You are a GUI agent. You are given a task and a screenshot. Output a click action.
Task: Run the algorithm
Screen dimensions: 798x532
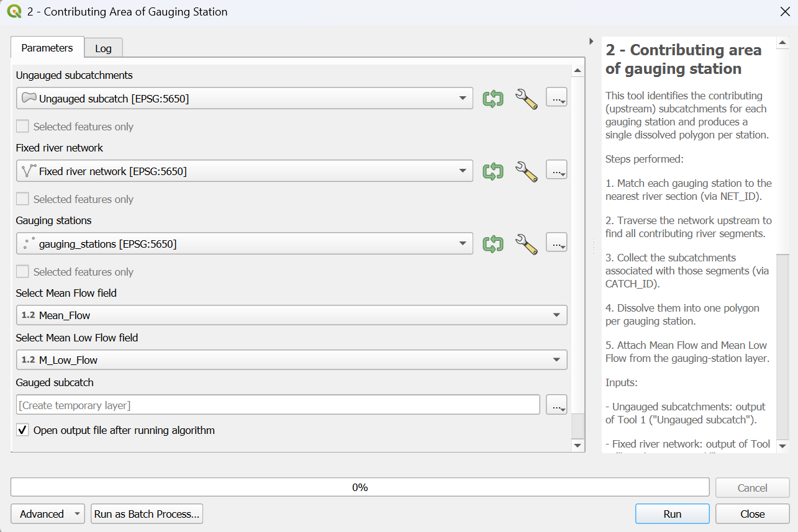(672, 514)
